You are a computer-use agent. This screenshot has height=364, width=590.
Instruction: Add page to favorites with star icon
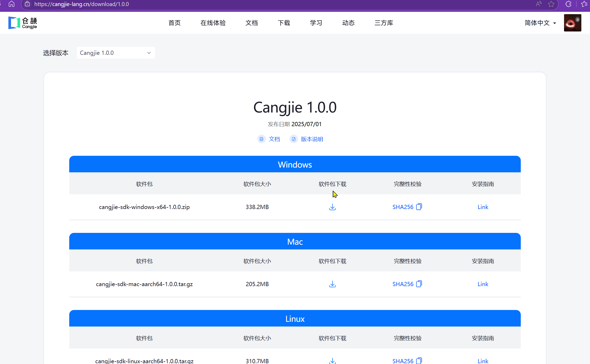click(551, 4)
